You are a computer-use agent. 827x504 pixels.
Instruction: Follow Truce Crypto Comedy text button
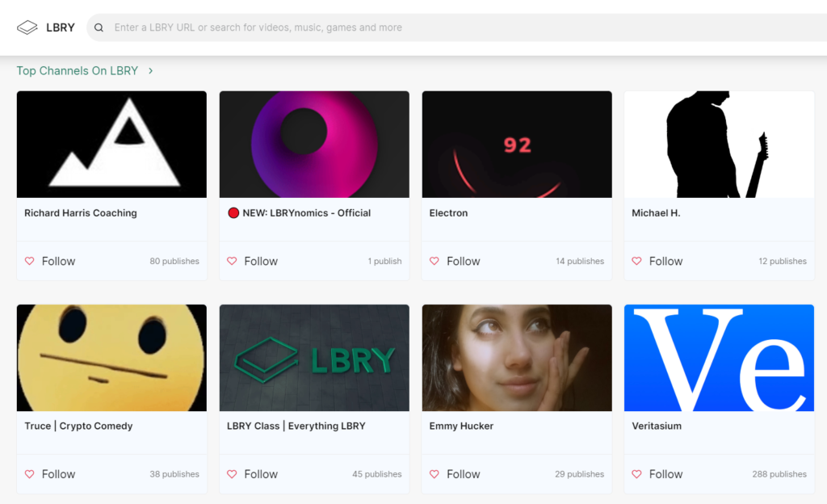click(58, 474)
